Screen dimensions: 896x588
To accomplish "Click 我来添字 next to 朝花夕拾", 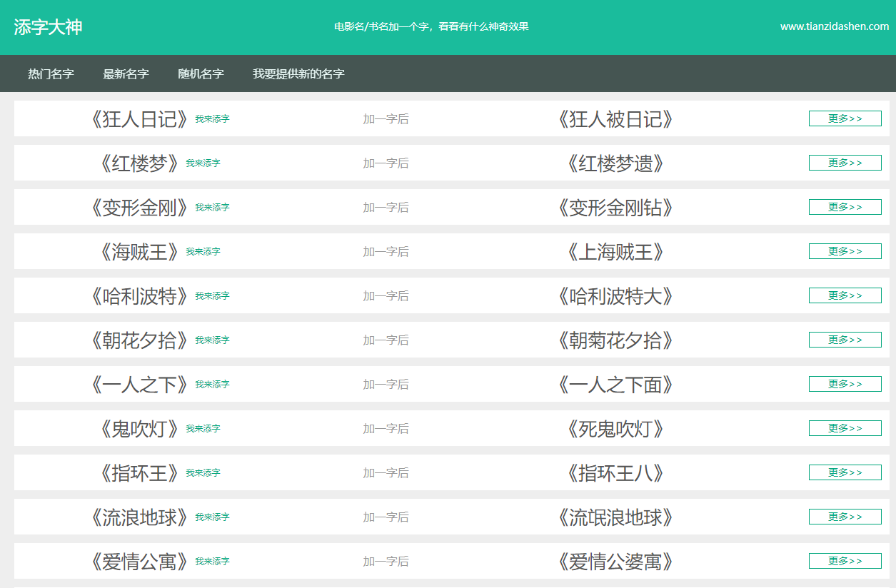I will (x=212, y=340).
